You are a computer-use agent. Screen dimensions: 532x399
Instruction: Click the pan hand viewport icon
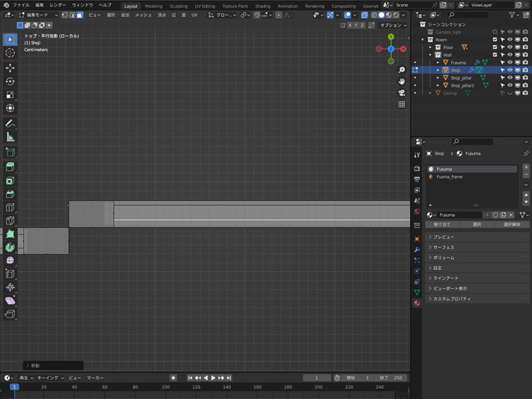point(401,82)
